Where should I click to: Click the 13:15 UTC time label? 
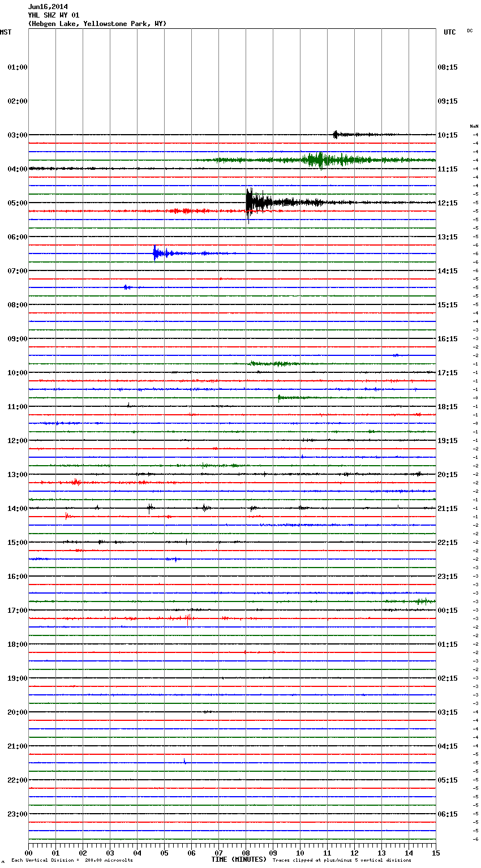tap(448, 237)
